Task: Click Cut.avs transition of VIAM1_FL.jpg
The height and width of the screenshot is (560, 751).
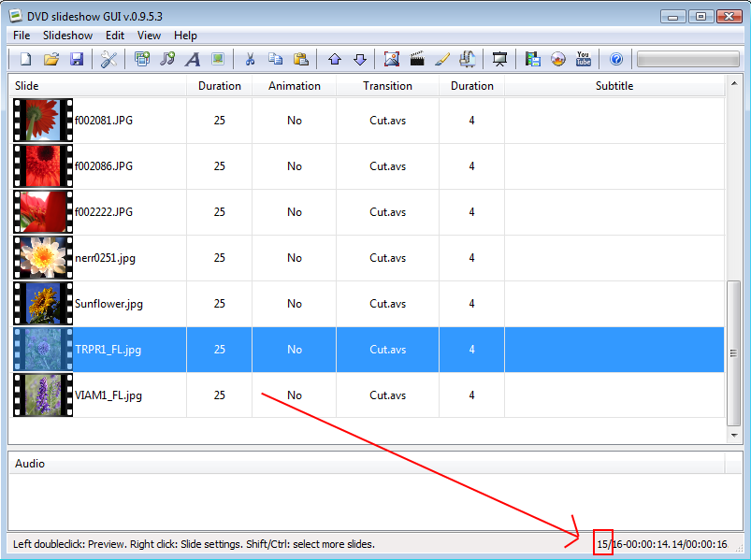Action: pyautogui.click(x=387, y=395)
